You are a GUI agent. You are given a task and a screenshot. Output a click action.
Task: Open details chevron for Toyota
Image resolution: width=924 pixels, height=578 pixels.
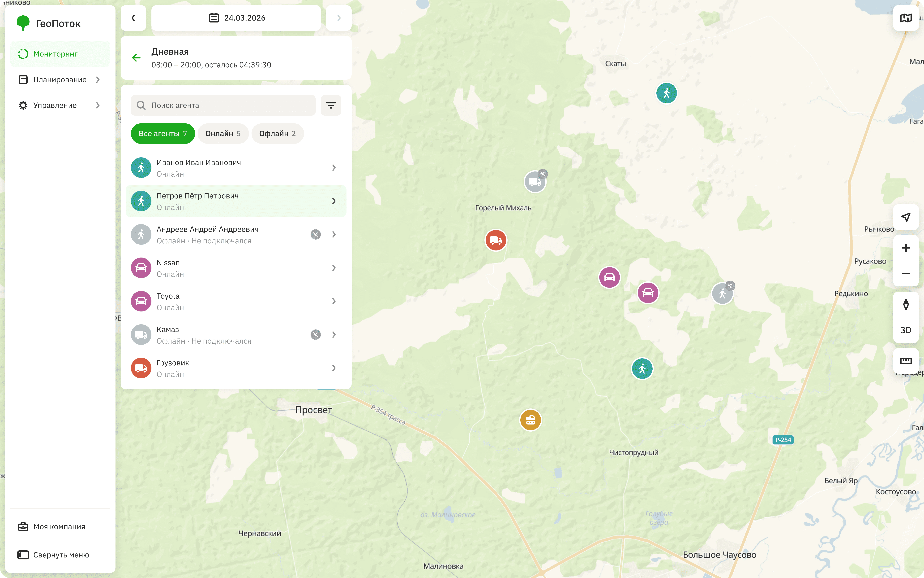click(x=334, y=301)
